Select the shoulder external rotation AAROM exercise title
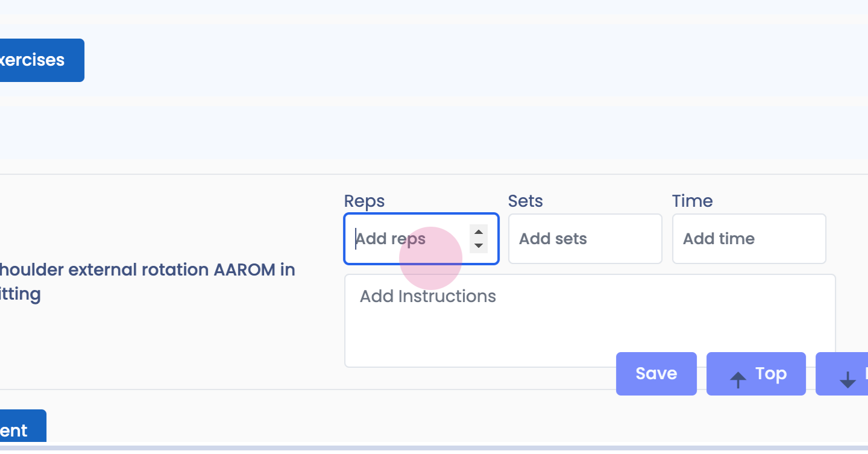Image resolution: width=868 pixels, height=454 pixels. (x=145, y=282)
